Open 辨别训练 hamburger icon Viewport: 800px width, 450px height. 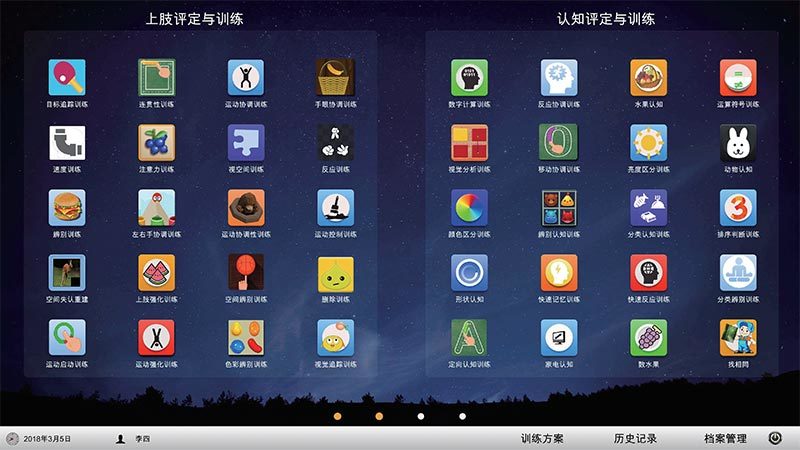pyautogui.click(x=67, y=208)
